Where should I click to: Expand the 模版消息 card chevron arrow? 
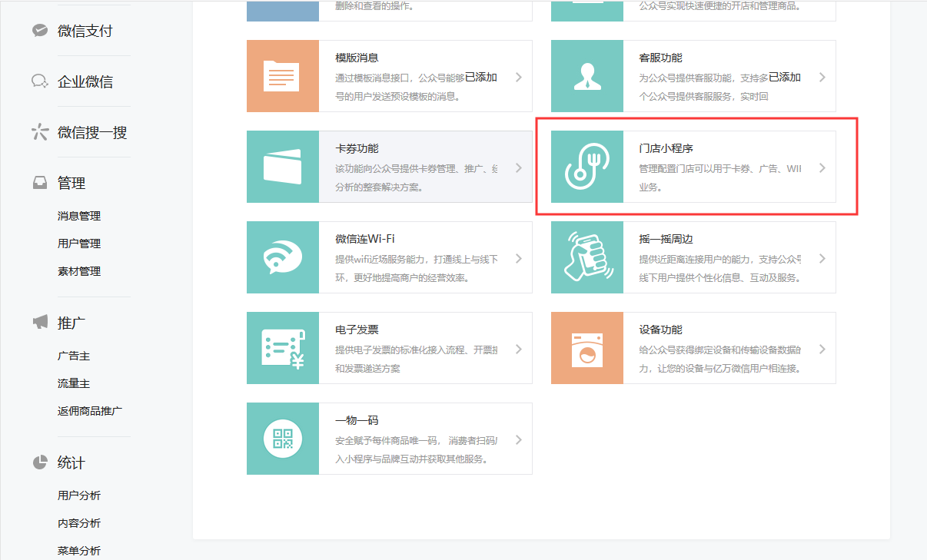[x=519, y=77]
